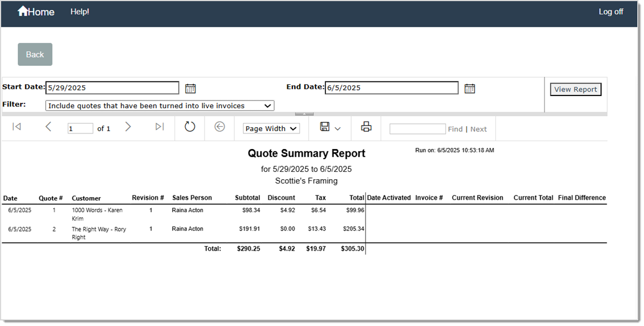Expand the save format options chevron
The width and height of the screenshot is (644, 326).
[x=337, y=128]
